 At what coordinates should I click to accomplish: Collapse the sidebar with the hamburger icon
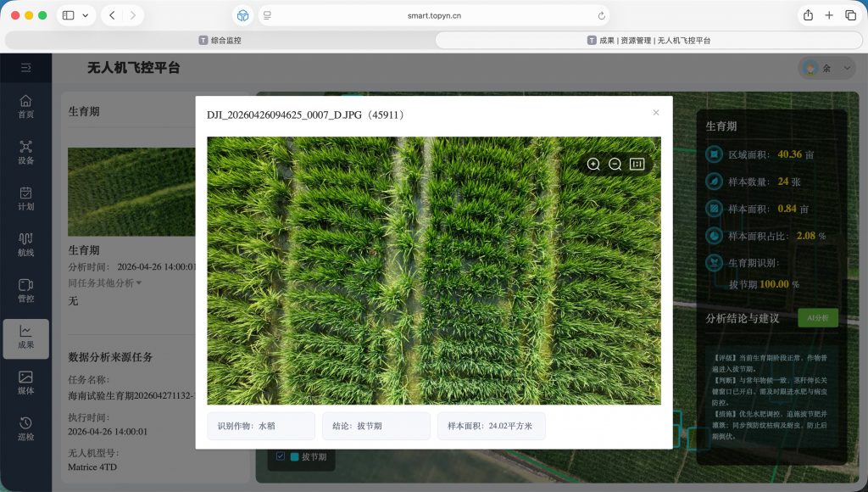26,68
